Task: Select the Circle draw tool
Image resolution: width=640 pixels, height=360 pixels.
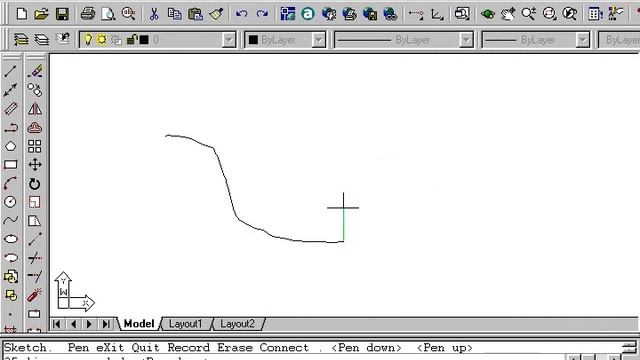Action: [10, 202]
